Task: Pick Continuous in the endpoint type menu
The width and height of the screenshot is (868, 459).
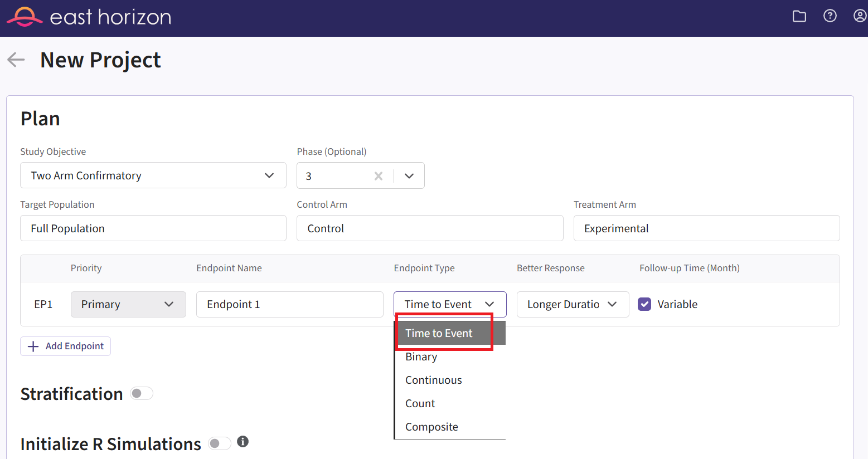Action: 433,380
